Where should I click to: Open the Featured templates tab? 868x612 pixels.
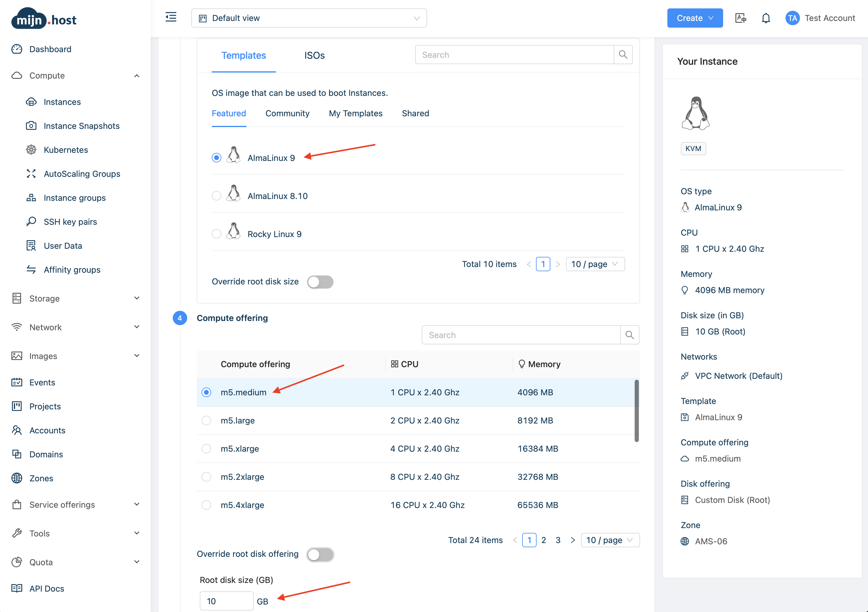pos(229,113)
